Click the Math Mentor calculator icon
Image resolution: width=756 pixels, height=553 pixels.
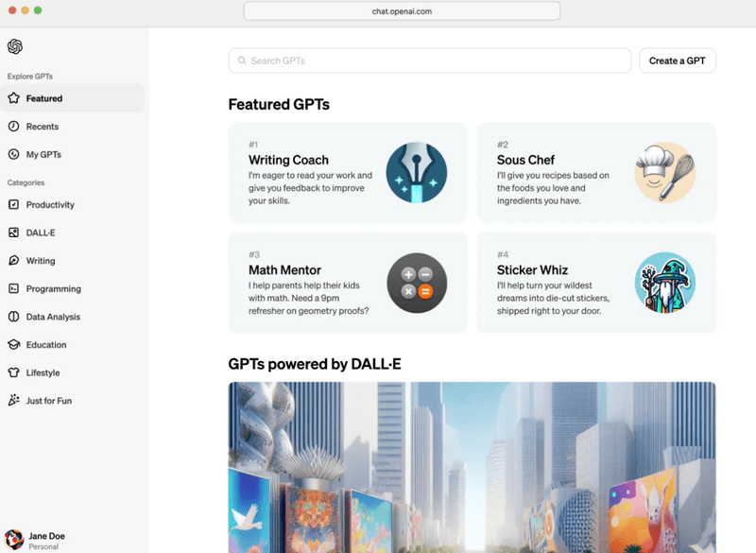(x=417, y=283)
